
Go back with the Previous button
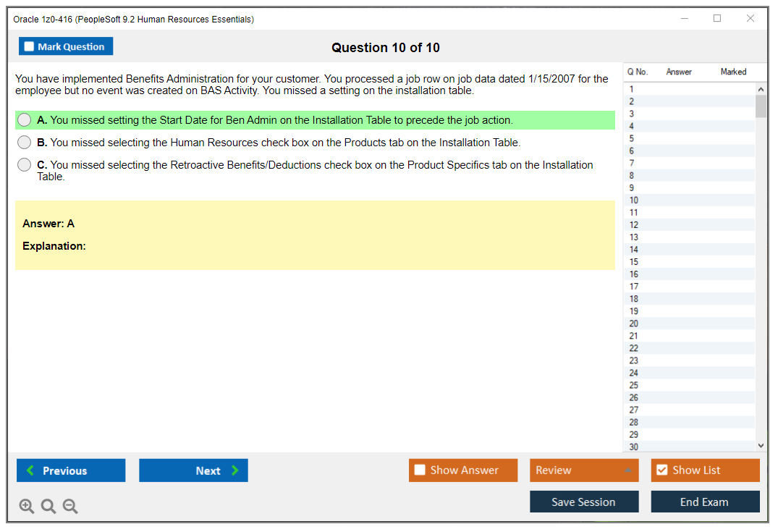pos(70,470)
